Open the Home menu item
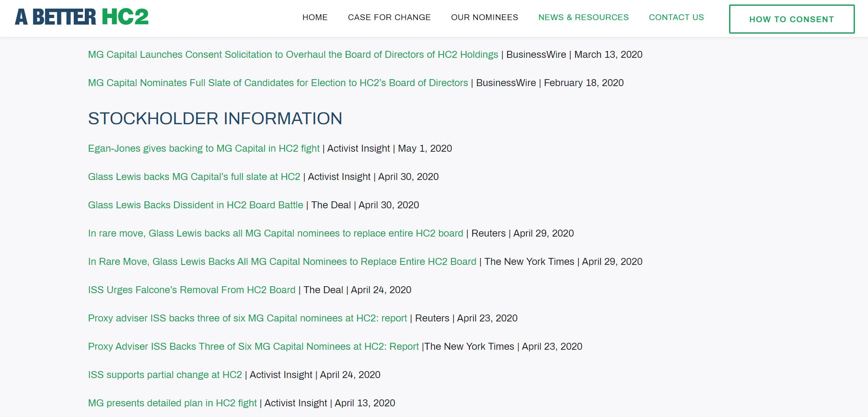This screenshot has height=417, width=868. coord(315,17)
